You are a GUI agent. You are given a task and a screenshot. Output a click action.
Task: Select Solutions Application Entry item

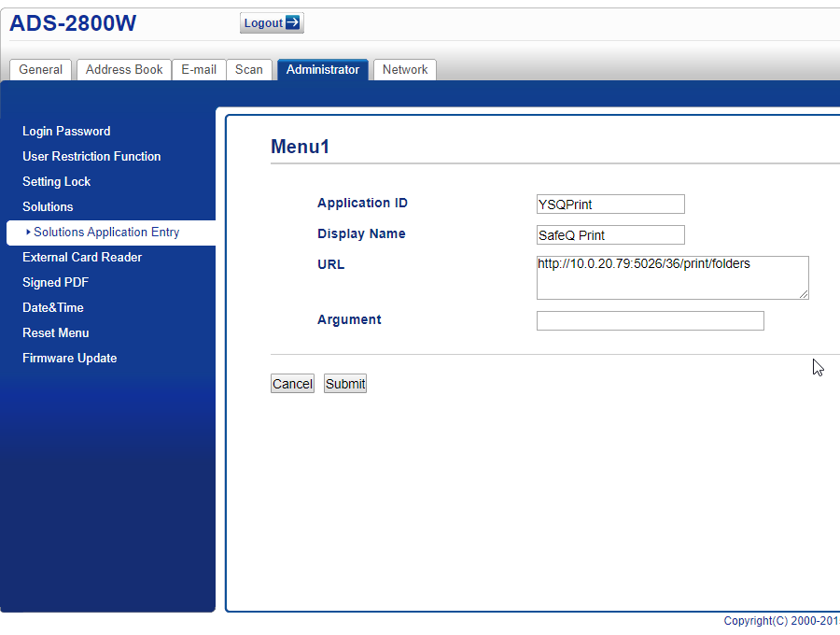[x=106, y=233]
